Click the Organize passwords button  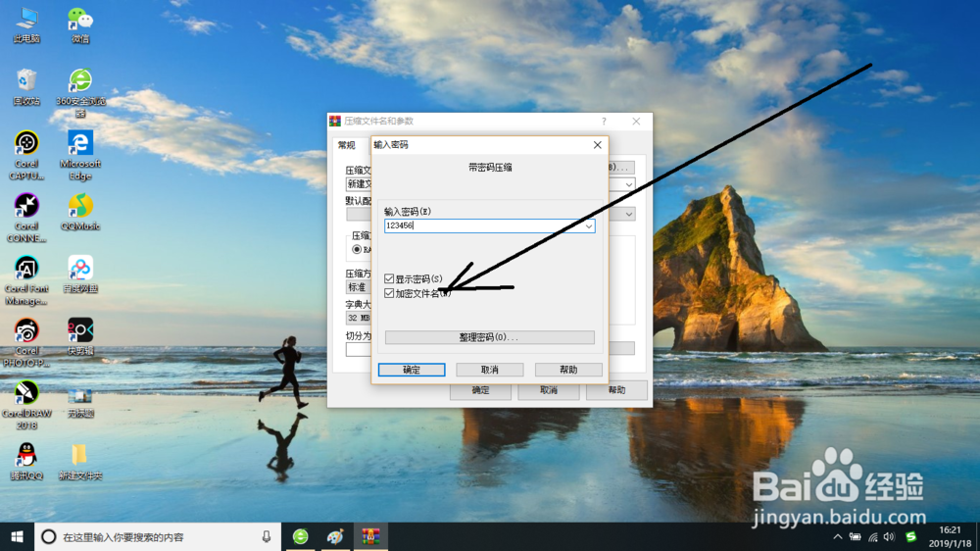click(x=489, y=337)
